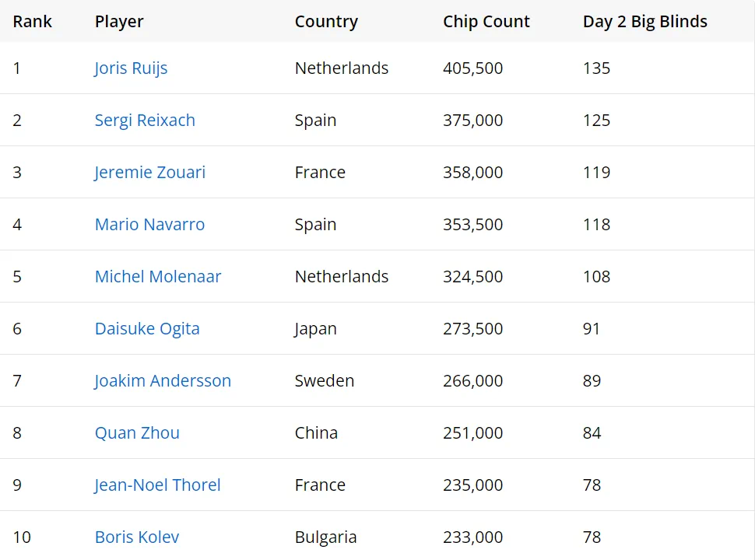Click the Player column header

coord(119,22)
